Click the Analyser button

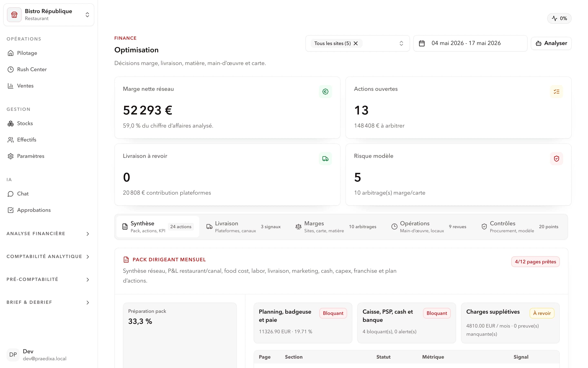click(551, 43)
